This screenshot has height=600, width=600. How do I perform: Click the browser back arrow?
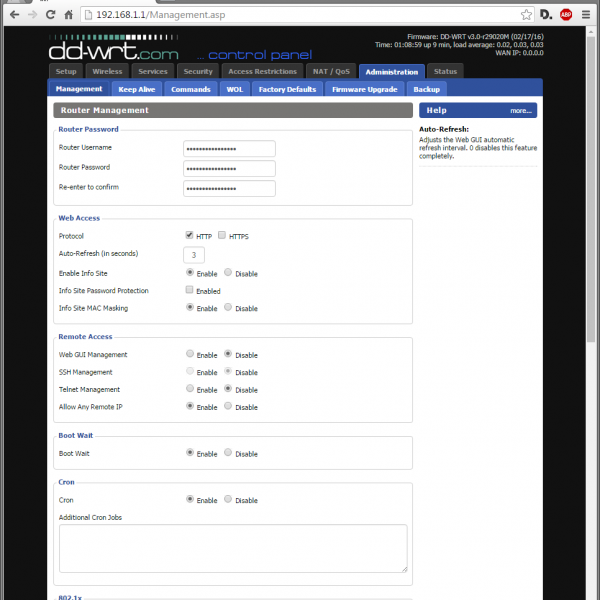click(13, 15)
